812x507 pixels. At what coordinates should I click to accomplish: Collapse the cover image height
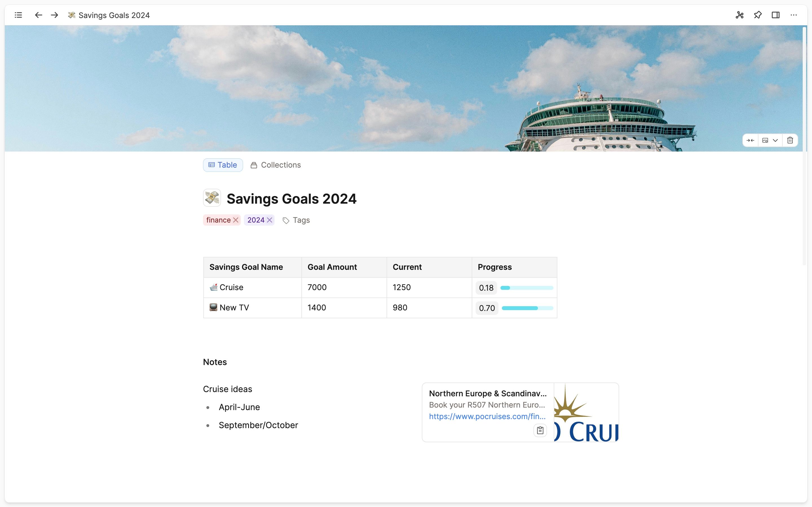pos(750,141)
